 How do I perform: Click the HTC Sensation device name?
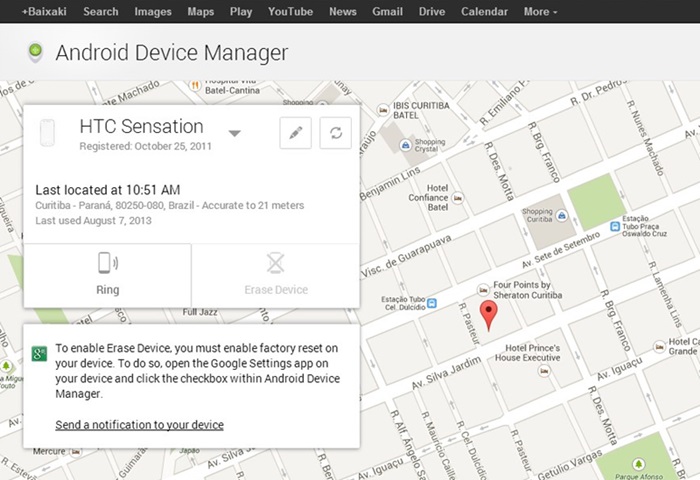click(x=142, y=126)
